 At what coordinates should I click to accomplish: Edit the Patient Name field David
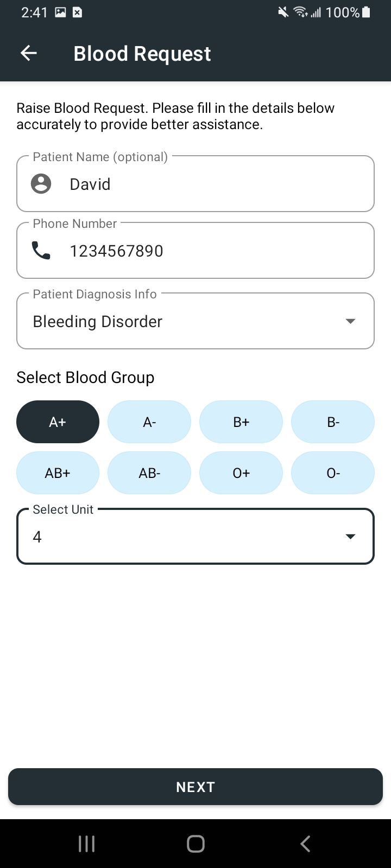point(195,184)
